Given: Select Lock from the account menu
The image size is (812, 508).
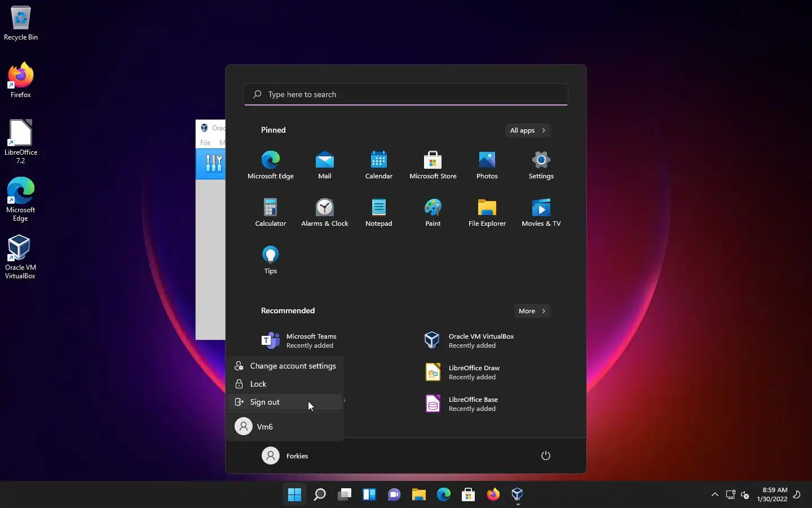Looking at the screenshot, I should 285,384.
